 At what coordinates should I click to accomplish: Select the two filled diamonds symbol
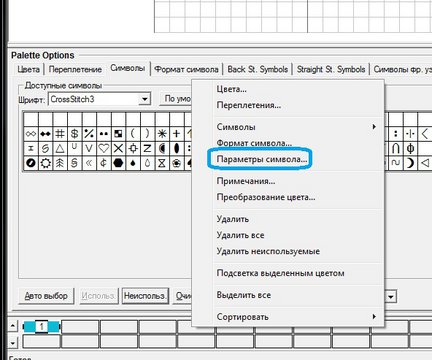(46, 134)
